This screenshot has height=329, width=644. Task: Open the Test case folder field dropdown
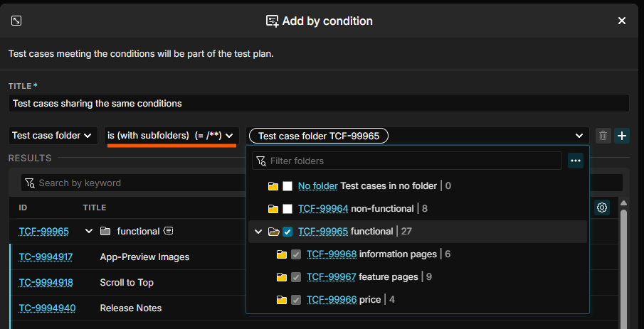click(x=53, y=136)
